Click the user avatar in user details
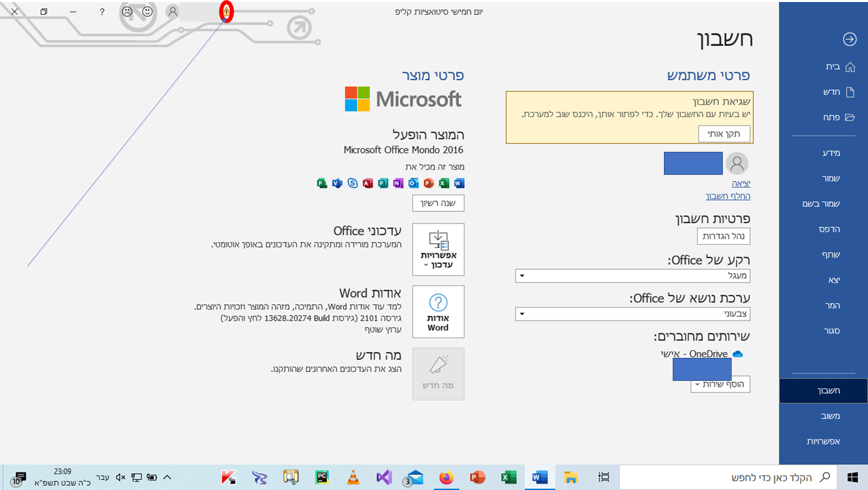Screen dimensions: 868x490 737,163
